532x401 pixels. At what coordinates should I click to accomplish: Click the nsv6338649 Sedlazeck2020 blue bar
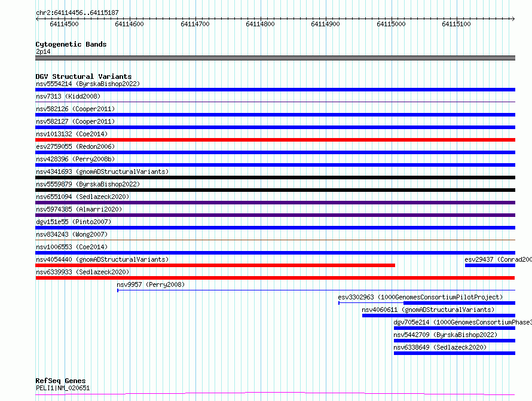tap(454, 353)
